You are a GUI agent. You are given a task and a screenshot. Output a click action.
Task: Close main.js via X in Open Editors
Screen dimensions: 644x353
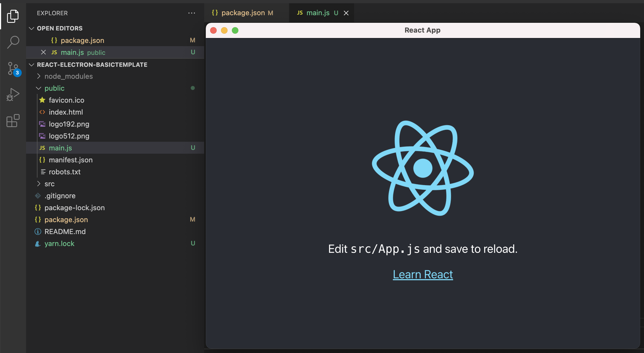tap(43, 52)
